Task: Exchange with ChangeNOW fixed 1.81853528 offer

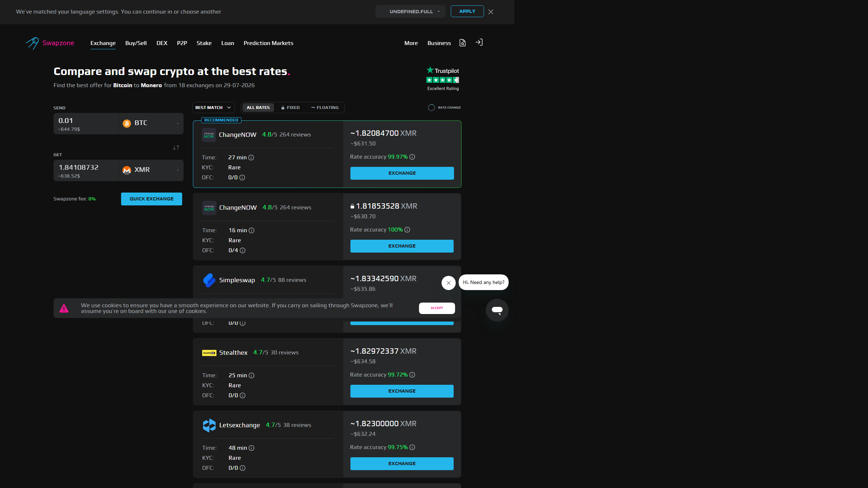Action: click(x=402, y=246)
